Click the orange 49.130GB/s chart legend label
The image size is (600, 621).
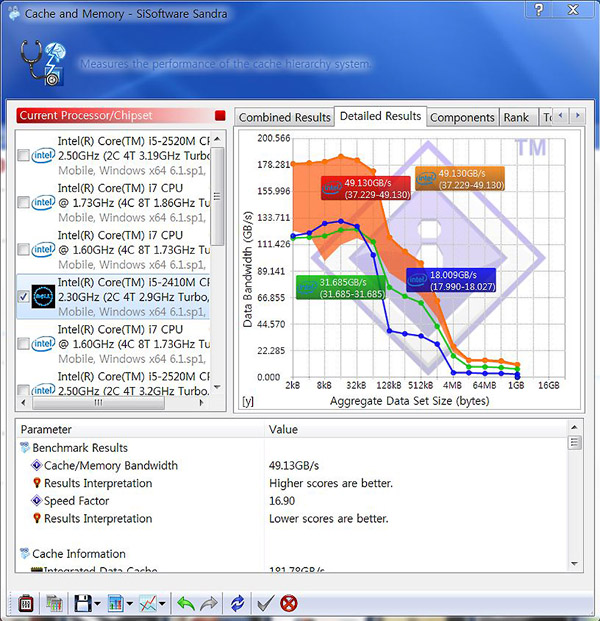pyautogui.click(x=460, y=179)
